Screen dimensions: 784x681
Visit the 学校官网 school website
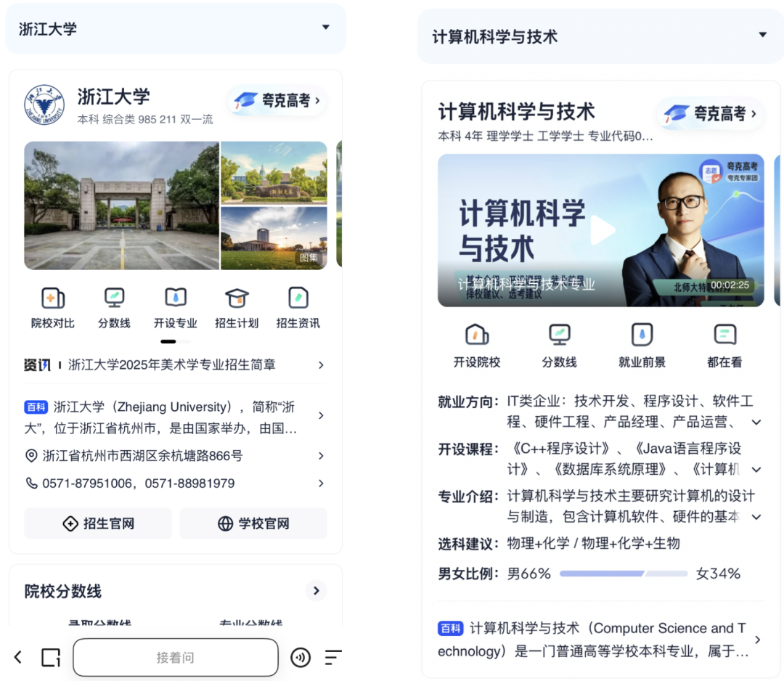253,523
